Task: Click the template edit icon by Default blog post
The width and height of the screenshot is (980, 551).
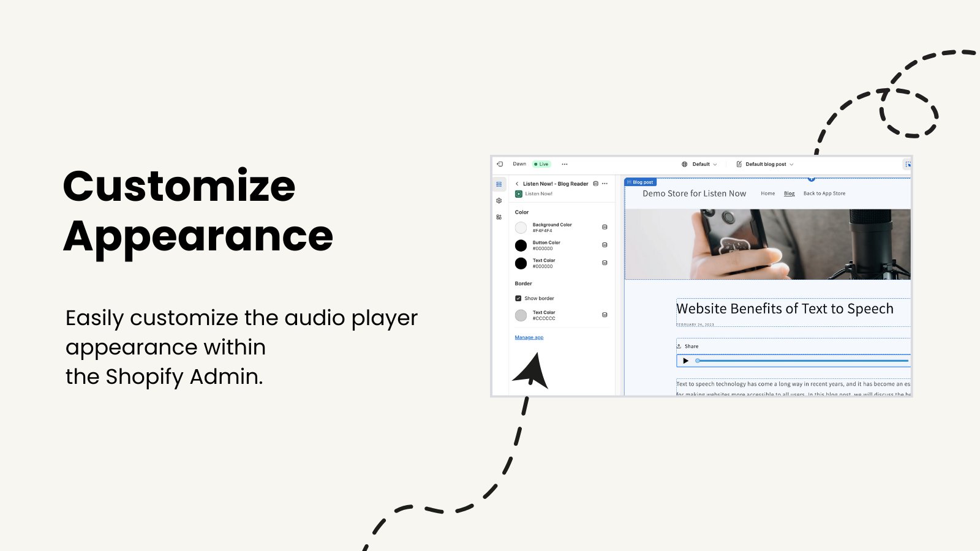Action: [739, 164]
